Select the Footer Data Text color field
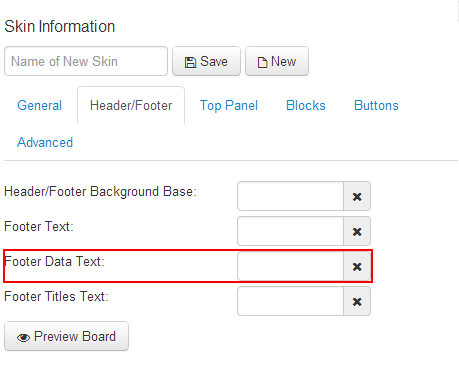The height and width of the screenshot is (378, 459). pos(290,266)
